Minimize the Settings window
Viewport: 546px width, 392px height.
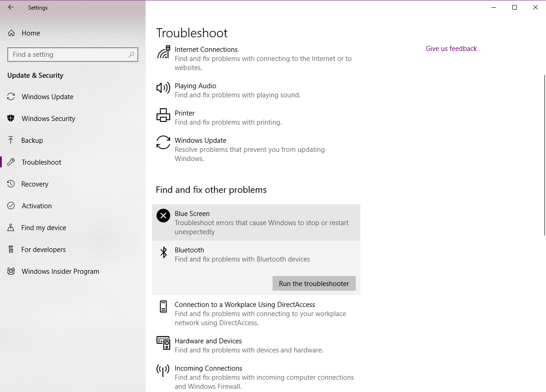pos(494,7)
